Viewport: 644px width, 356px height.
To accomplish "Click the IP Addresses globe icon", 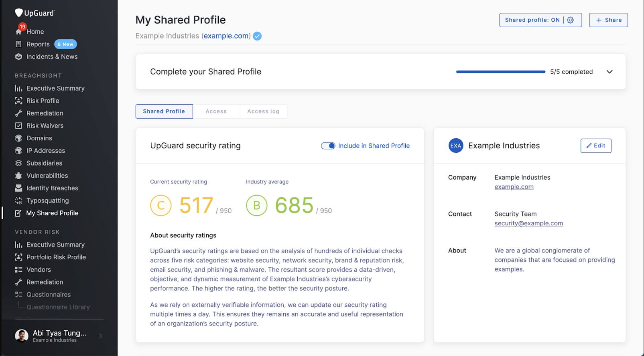I will pyautogui.click(x=18, y=151).
